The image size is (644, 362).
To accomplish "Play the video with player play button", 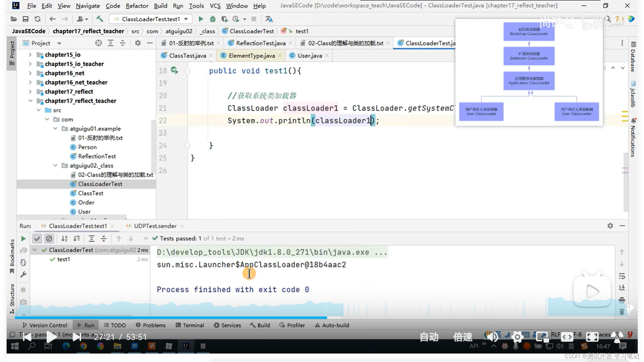I will pos(52,337).
